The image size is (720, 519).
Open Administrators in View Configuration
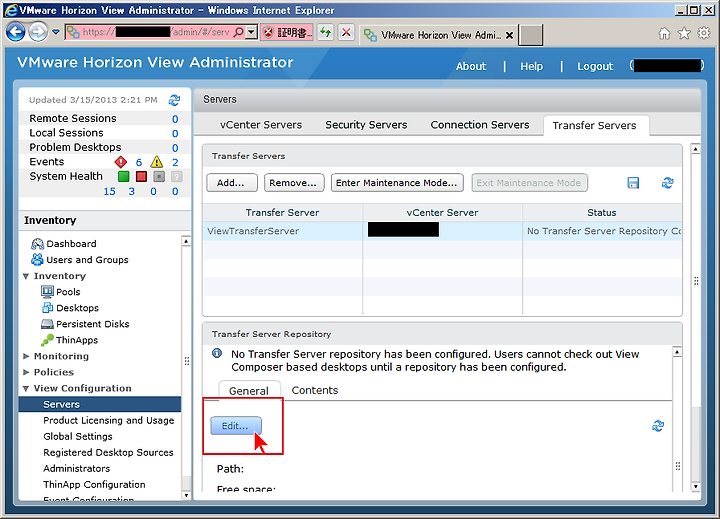77,468
